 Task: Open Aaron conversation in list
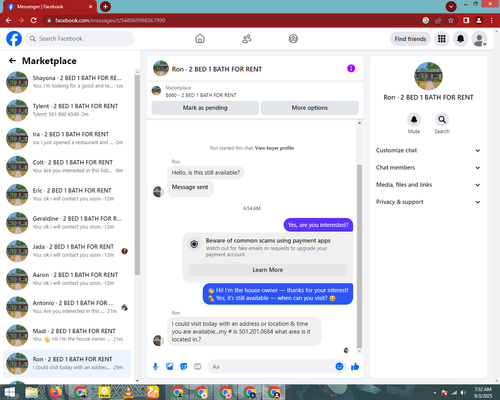click(67, 279)
